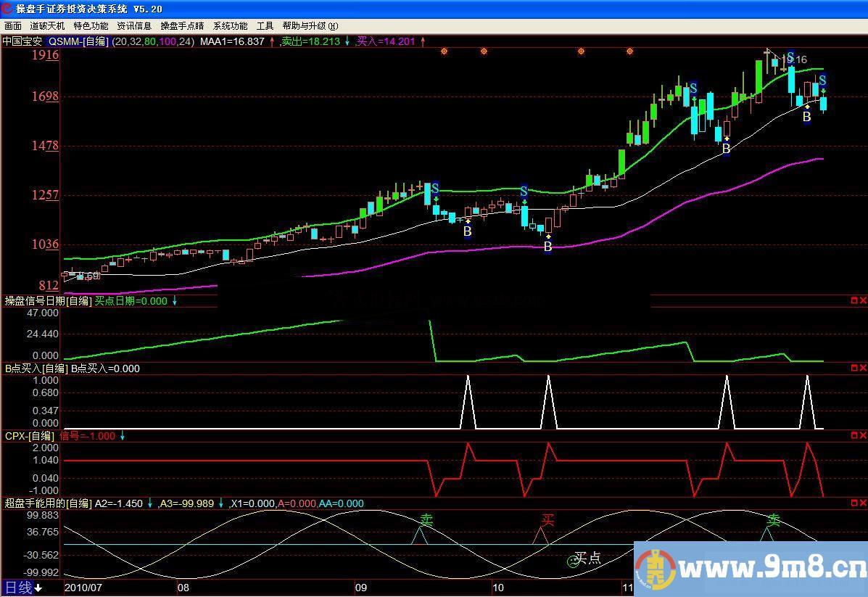Click the green smiley 买点 icon
The width and height of the screenshot is (868, 597).
571,560
